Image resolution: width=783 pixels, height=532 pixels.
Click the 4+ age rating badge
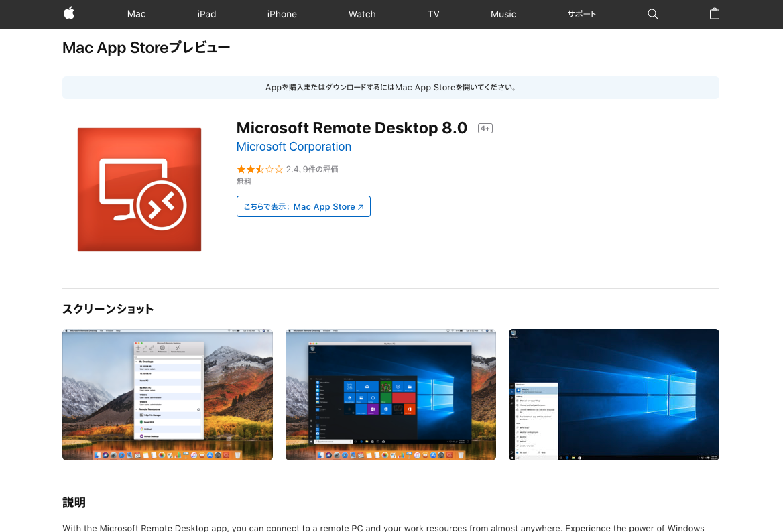click(x=485, y=128)
